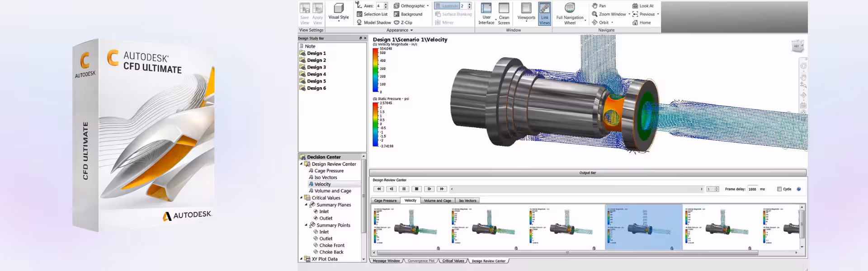868x271 pixels.
Task: Switch to the Iso Vectors tab
Action: click(x=467, y=201)
